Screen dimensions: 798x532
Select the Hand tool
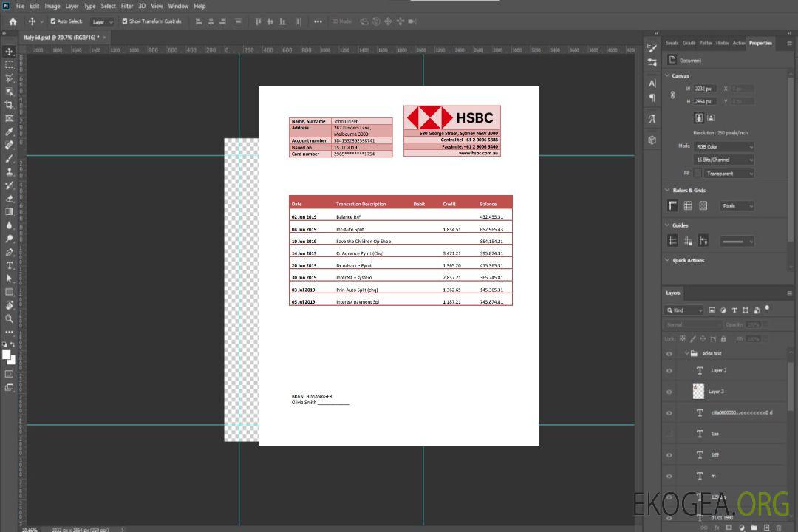coord(9,305)
